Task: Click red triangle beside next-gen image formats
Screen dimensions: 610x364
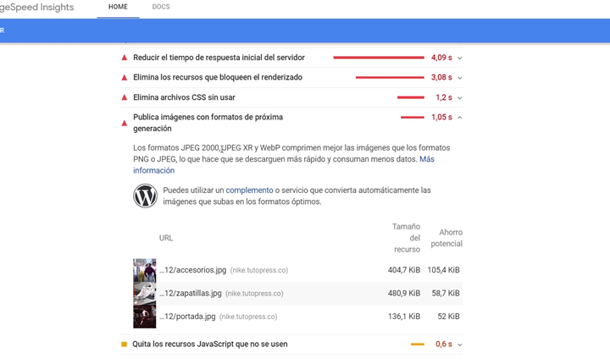Action: [125, 123]
